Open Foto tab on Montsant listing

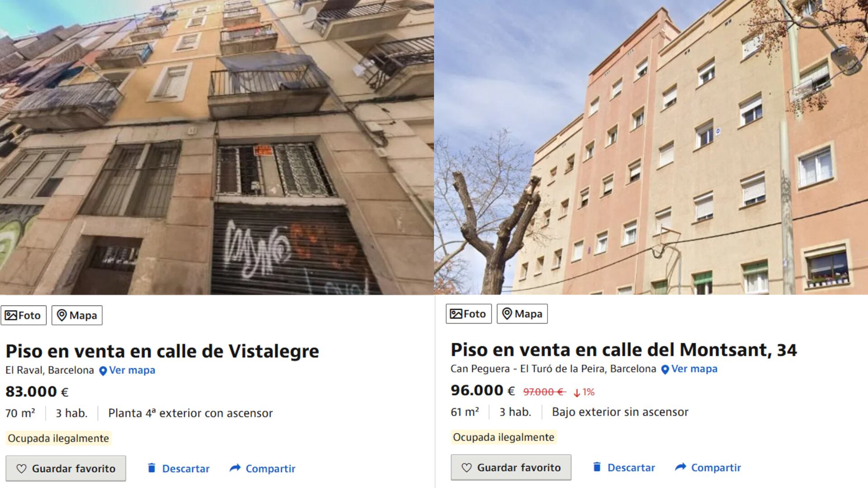(469, 314)
